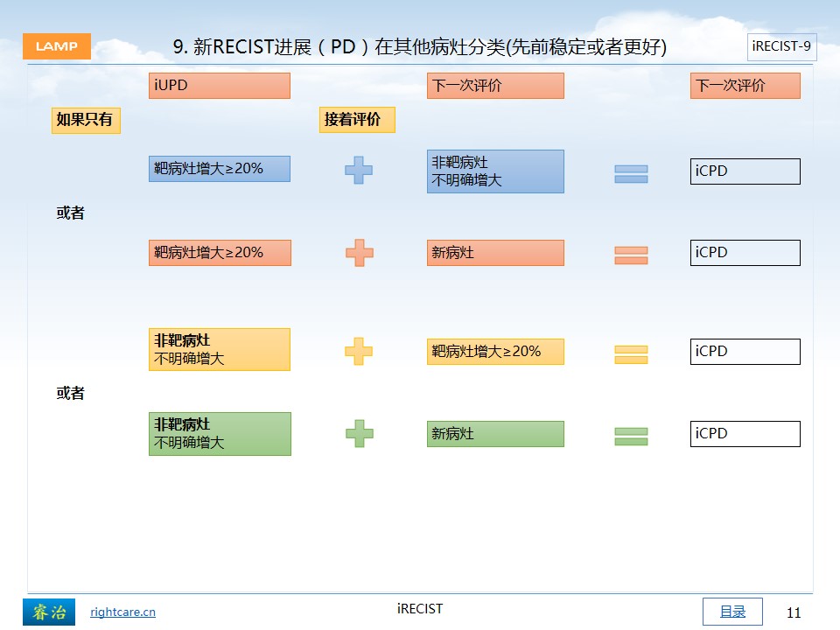Click the iRECIST-9 label box
Screen dimensions: 840x630
(781, 47)
